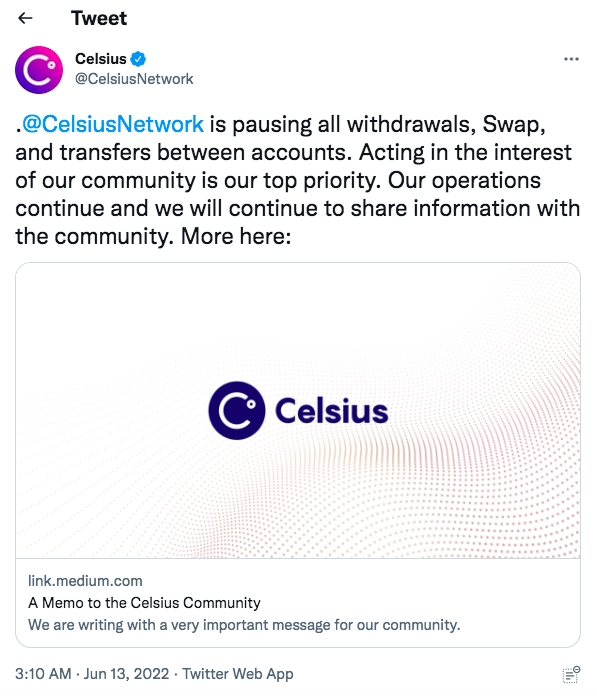
Task: Open 'A Memo to the Celsius Community' article
Action: point(144,603)
